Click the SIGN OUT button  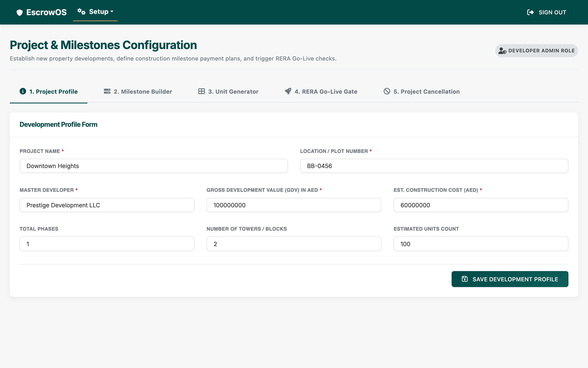pyautogui.click(x=546, y=12)
